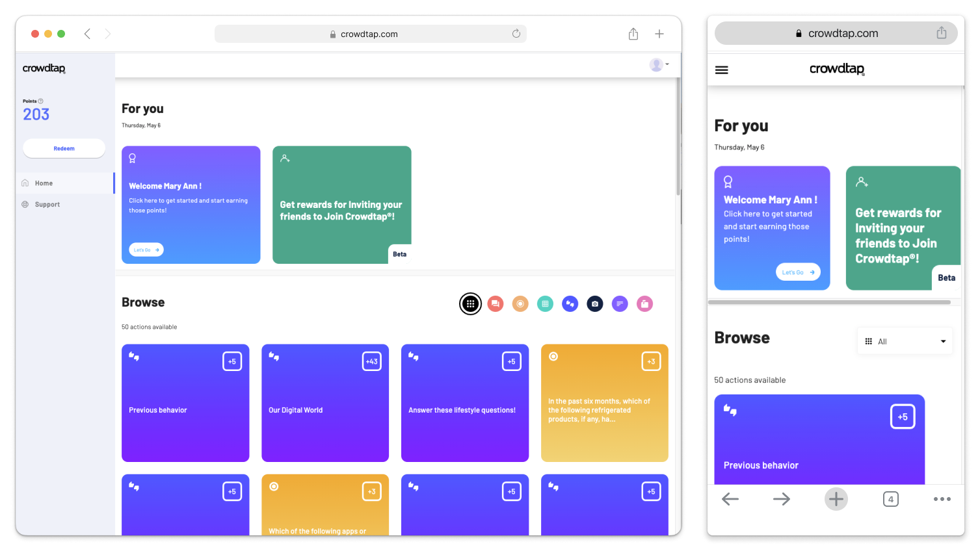Click the purple text lines filter icon
Screen dimensions: 980x551
[619, 303]
